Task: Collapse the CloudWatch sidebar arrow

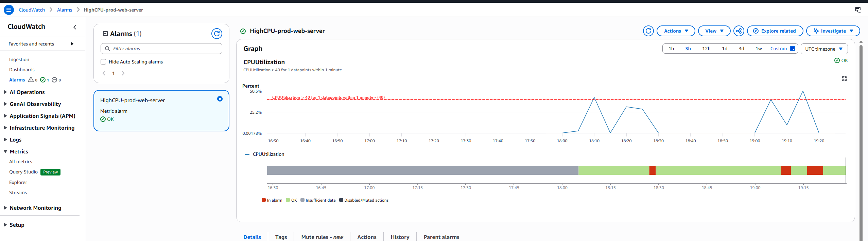Action: pyautogui.click(x=75, y=27)
